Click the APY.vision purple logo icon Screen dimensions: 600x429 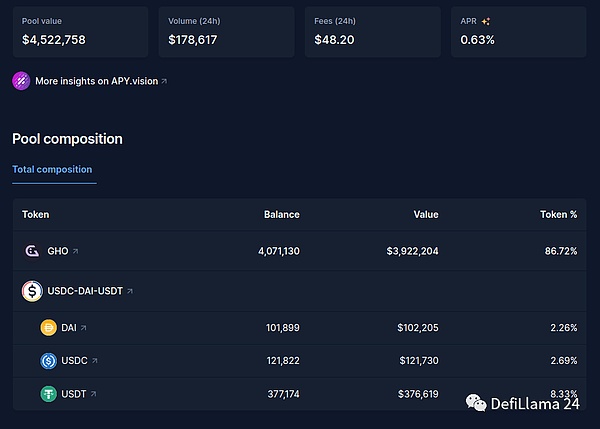(21, 81)
